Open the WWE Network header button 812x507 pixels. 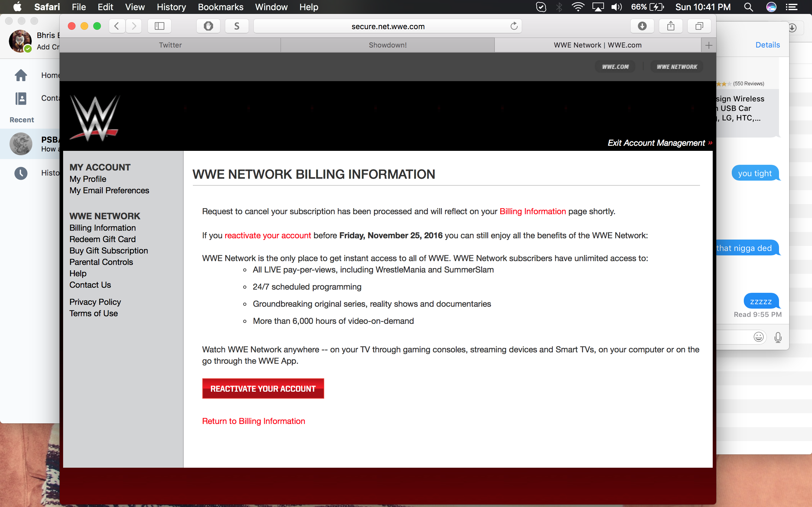click(677, 67)
